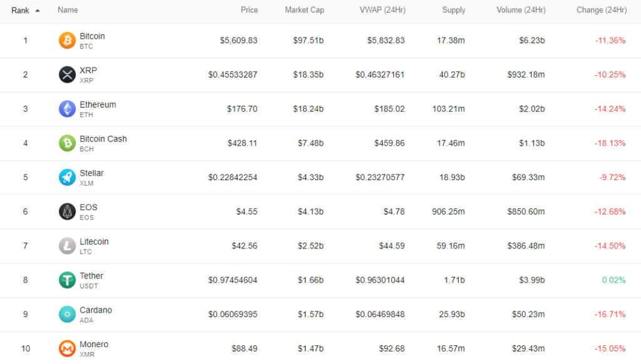The image size is (641, 364).
Task: Toggle the Rank sort order arrow
Action: click(36, 9)
